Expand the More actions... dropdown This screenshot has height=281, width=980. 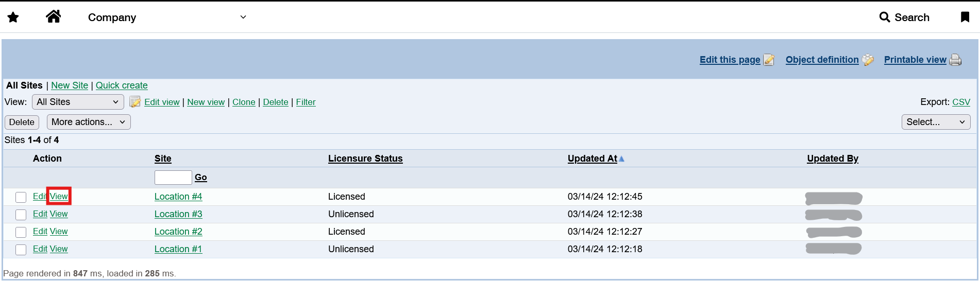coord(89,122)
